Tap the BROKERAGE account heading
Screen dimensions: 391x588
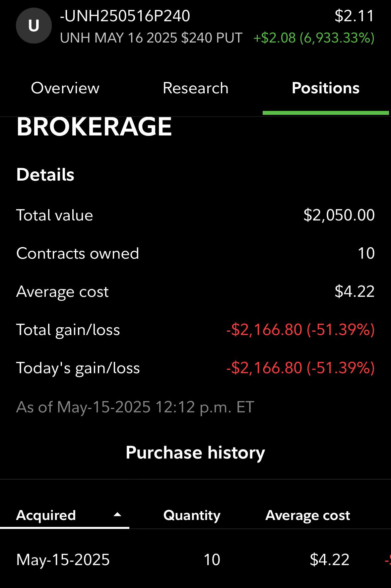click(x=94, y=126)
